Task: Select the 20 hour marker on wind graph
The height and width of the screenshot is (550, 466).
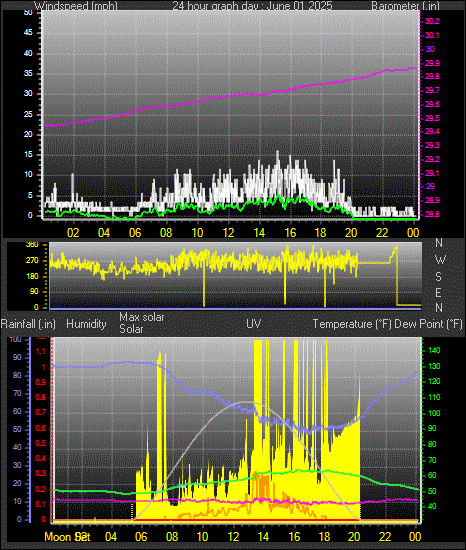Action: [351, 232]
